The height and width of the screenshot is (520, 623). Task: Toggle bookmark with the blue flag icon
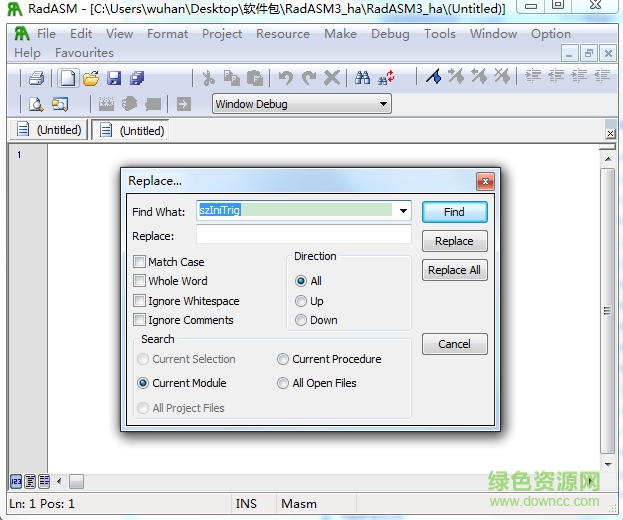pos(434,76)
